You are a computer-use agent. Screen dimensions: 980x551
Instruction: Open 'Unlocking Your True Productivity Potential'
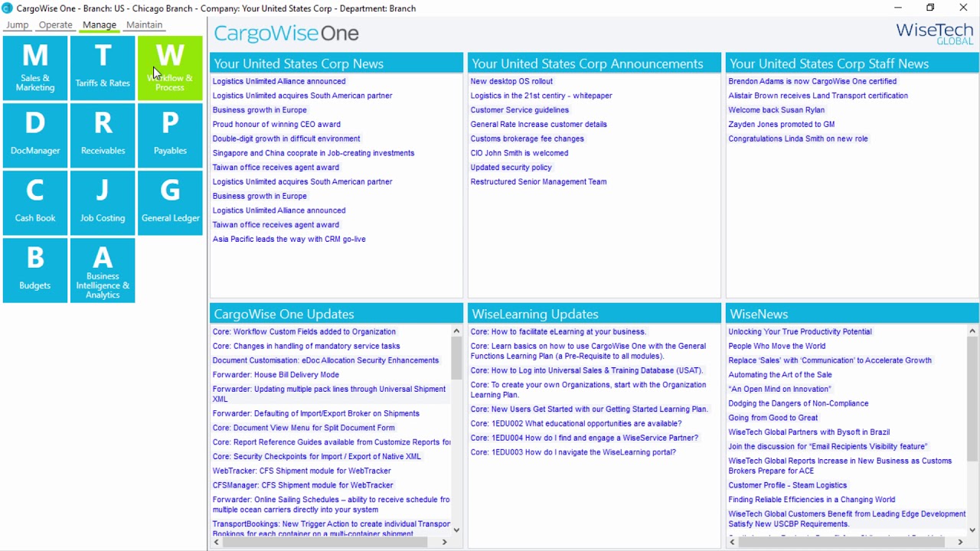(800, 331)
